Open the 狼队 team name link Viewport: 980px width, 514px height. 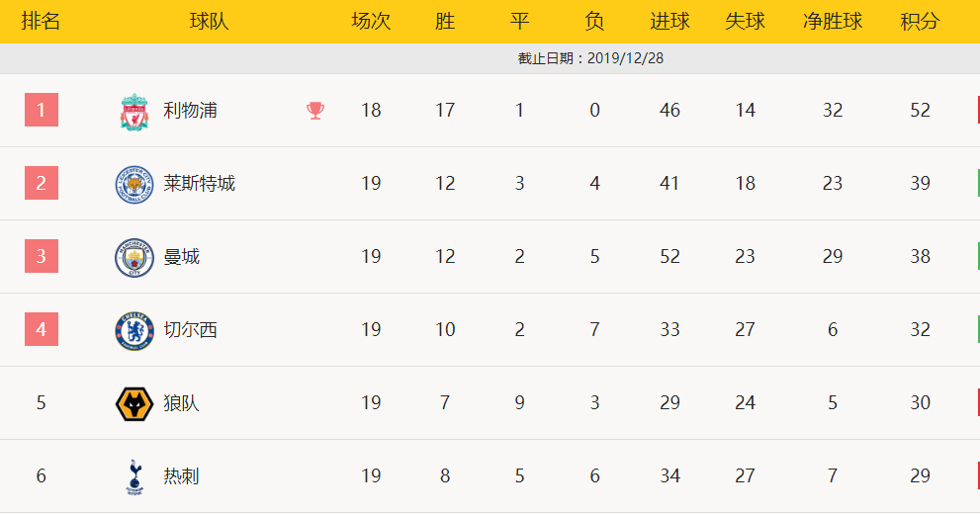181,403
